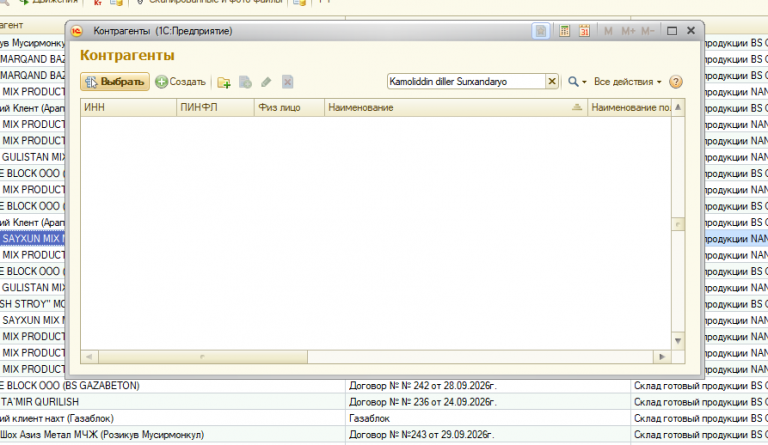Viewport: 768px width, 445px height.
Task: Click the search field with Kamoliddin text
Action: pyautogui.click(x=466, y=81)
